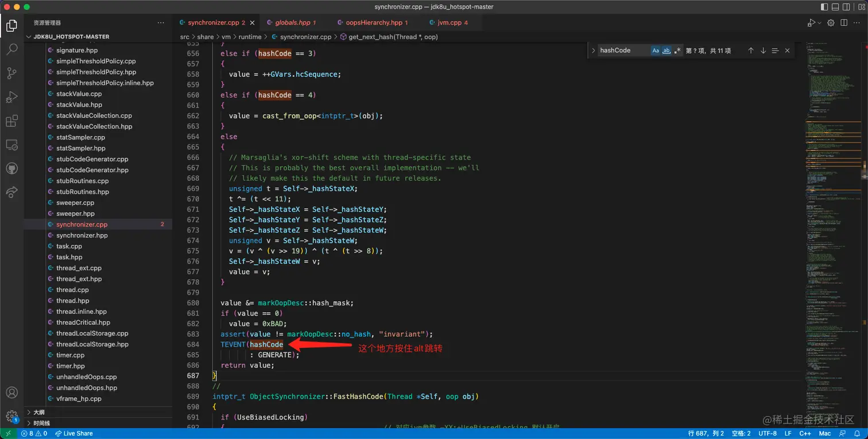Click the Split Editor icon

point(844,22)
